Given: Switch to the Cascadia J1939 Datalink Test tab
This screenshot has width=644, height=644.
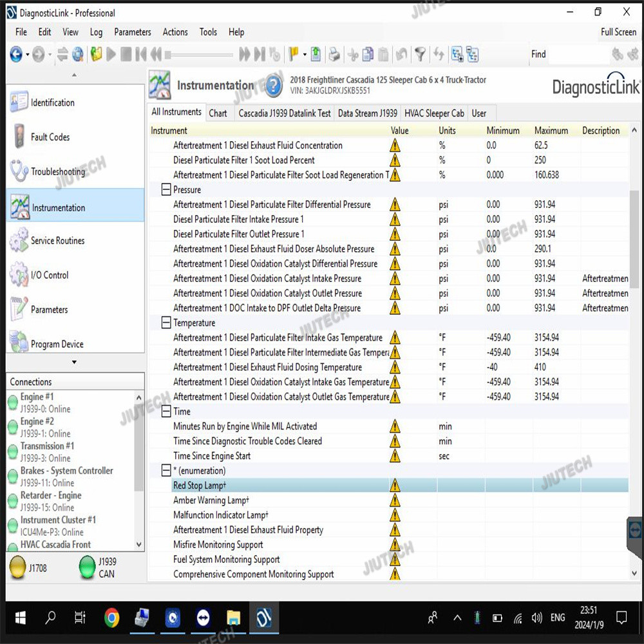Looking at the screenshot, I should (x=284, y=113).
